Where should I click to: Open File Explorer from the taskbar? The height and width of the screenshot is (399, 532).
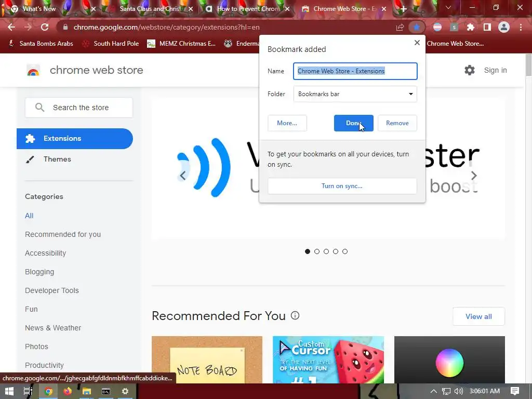[87, 391]
